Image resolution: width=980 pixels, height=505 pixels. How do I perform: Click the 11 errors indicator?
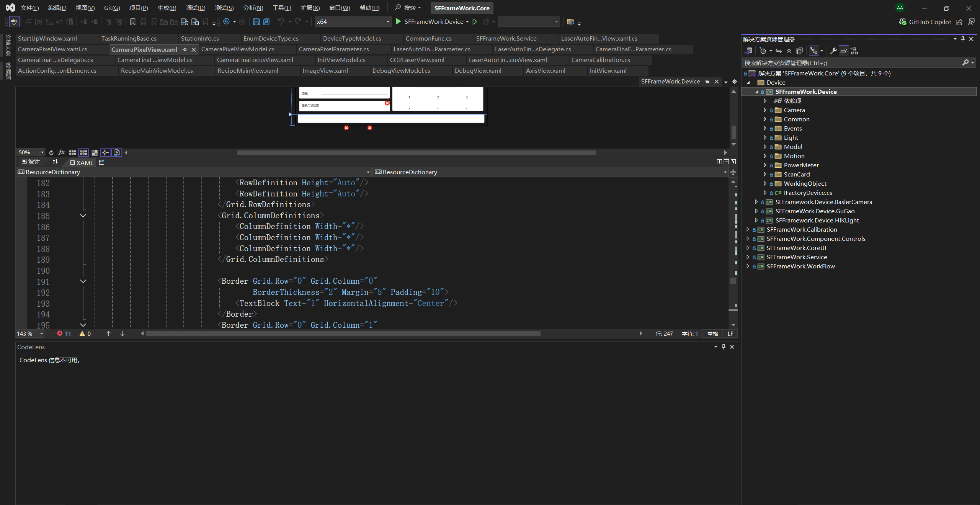click(x=64, y=334)
